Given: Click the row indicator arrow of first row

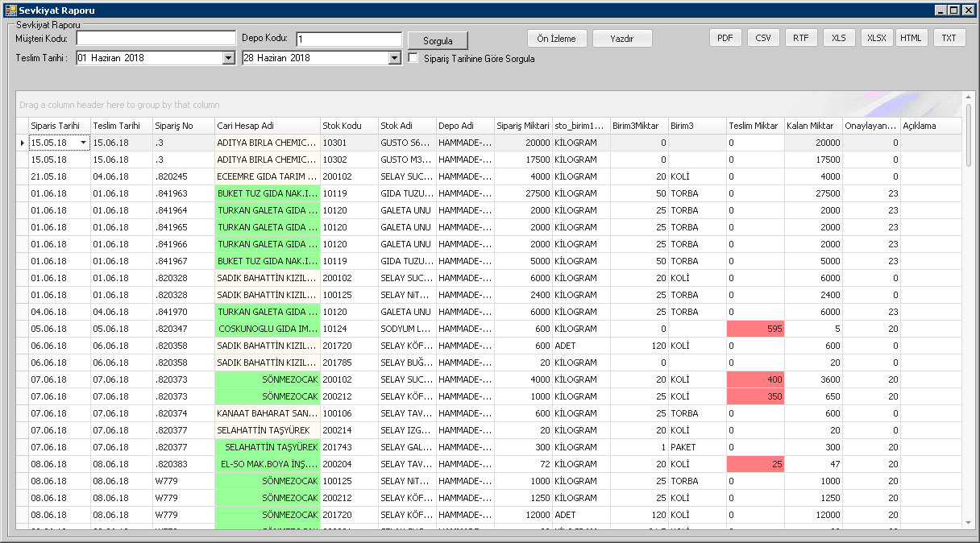Looking at the screenshot, I should 22,143.
